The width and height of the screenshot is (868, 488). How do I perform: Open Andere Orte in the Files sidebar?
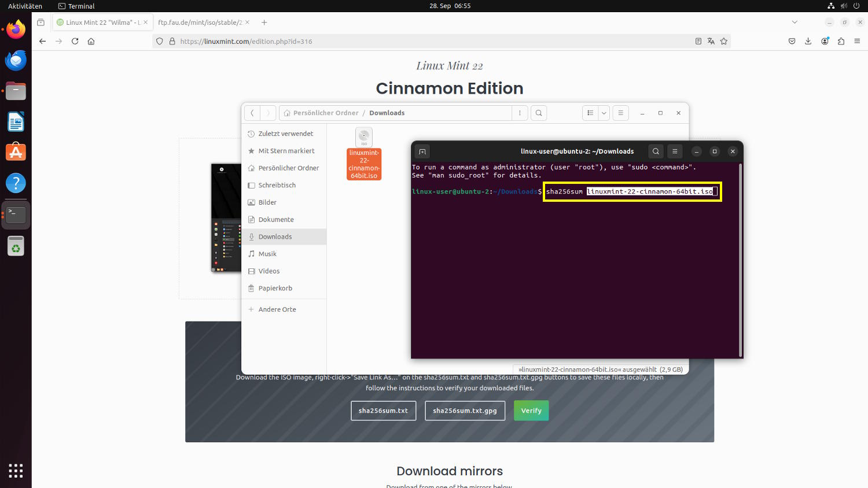pyautogui.click(x=284, y=309)
